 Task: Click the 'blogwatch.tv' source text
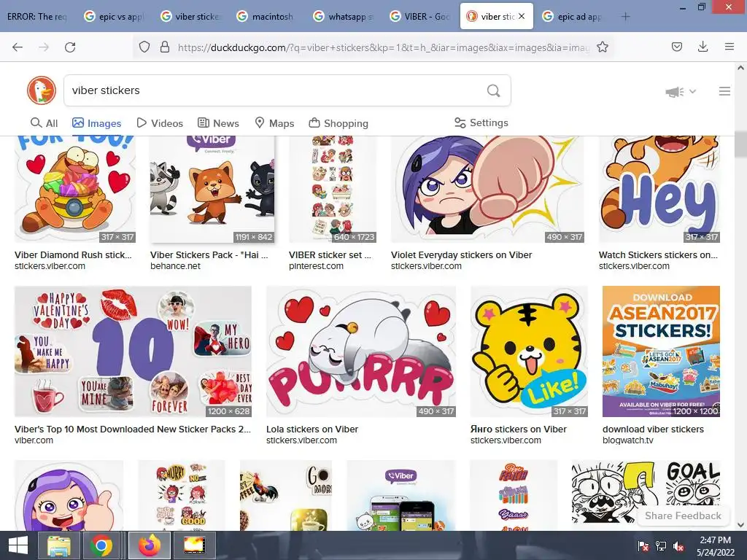pos(628,440)
